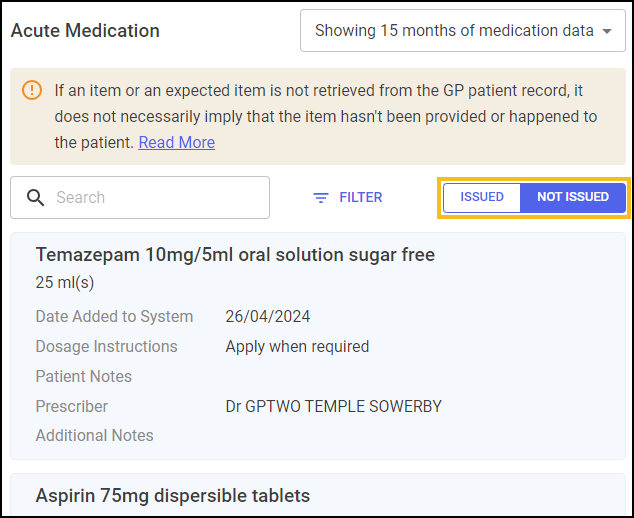This screenshot has height=518, width=634.
Task: Click the search magnifier icon
Action: [x=35, y=198]
